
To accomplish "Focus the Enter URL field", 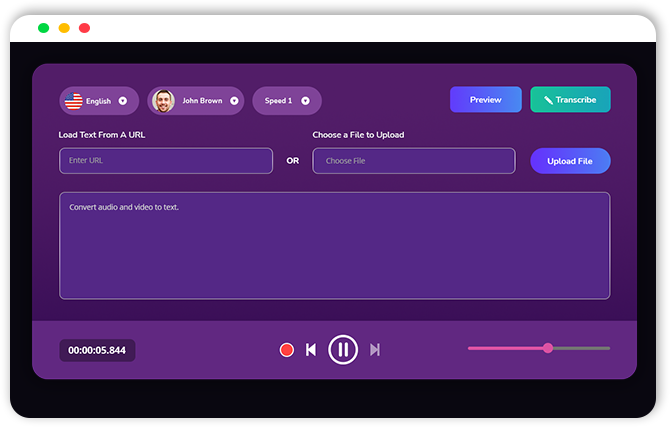I will 166,161.
